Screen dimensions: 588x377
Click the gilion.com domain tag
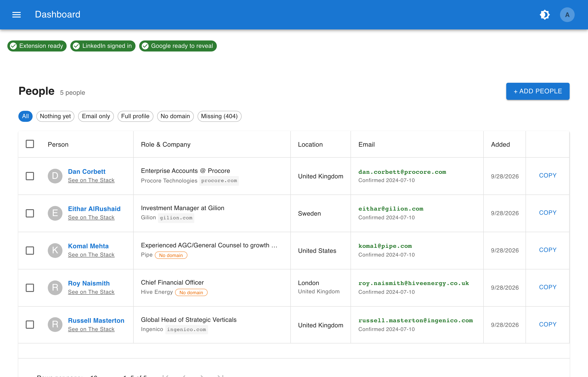(176, 218)
